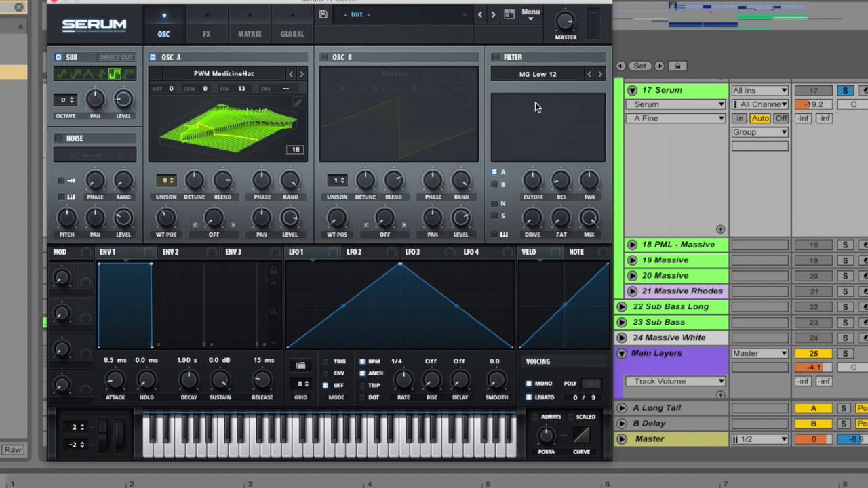Screen dimensions: 868x488
Task: Toggle LEGATO voicing checkbox
Action: pos(529,397)
